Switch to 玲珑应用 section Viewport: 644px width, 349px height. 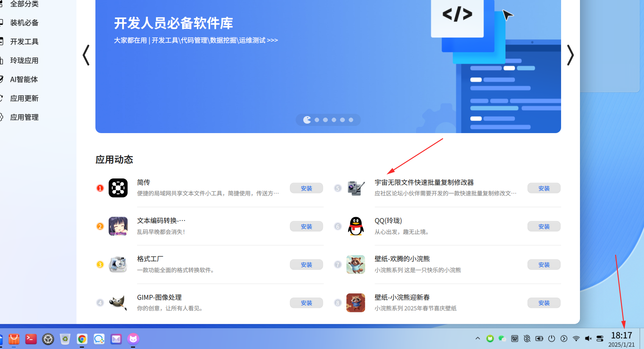coord(24,60)
